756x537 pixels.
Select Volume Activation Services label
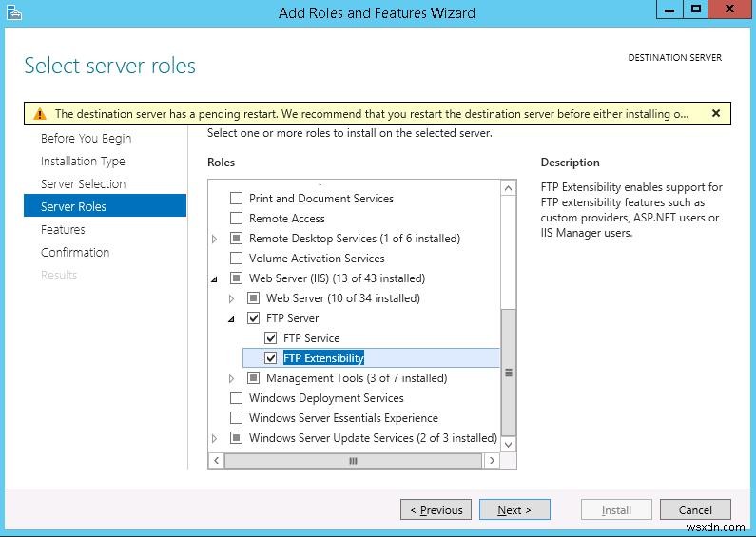[x=317, y=258]
